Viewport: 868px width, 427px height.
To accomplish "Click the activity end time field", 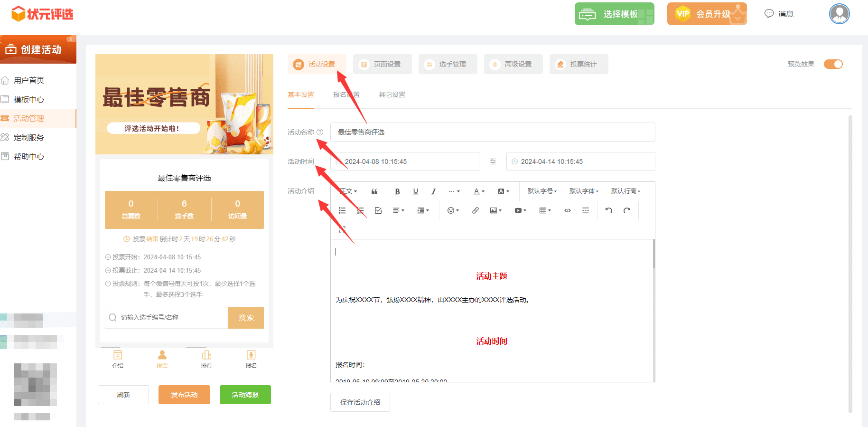I will (581, 161).
